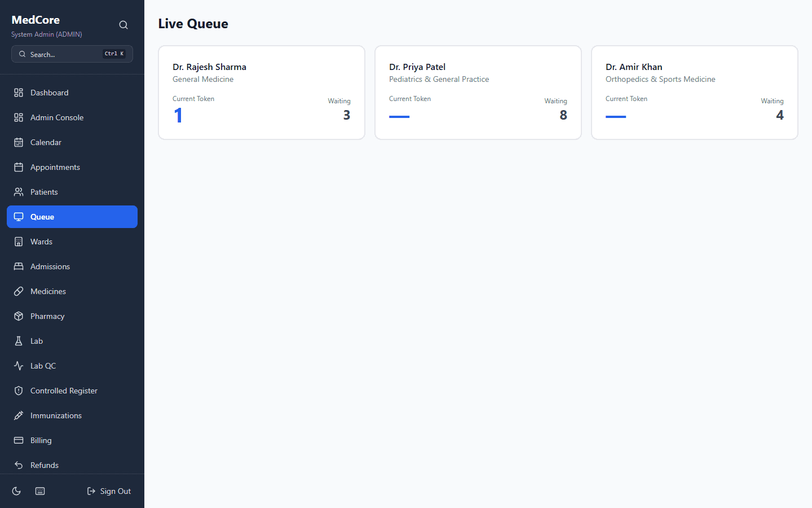
Task: Click the Sign Out button
Action: 109,491
